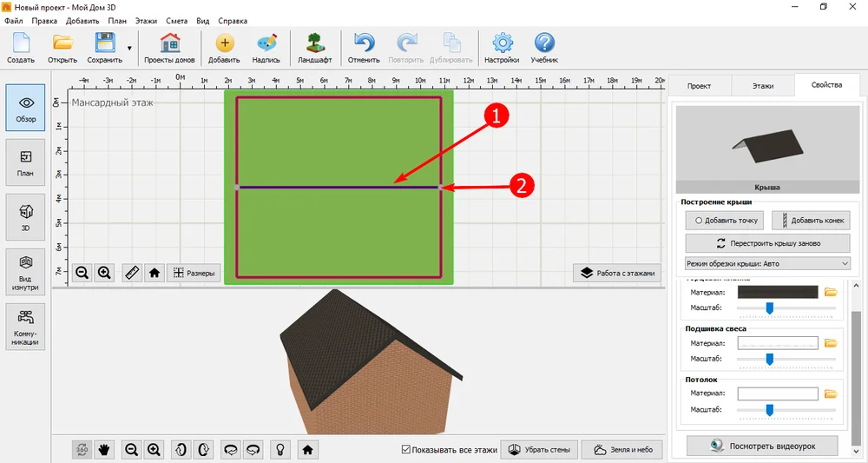Zoom out in the 3D view
868x463 pixels.
pyautogui.click(x=132, y=450)
